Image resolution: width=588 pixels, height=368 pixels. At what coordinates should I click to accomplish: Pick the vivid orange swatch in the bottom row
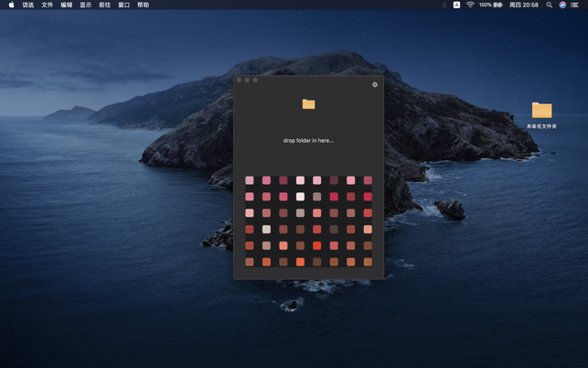click(x=300, y=262)
